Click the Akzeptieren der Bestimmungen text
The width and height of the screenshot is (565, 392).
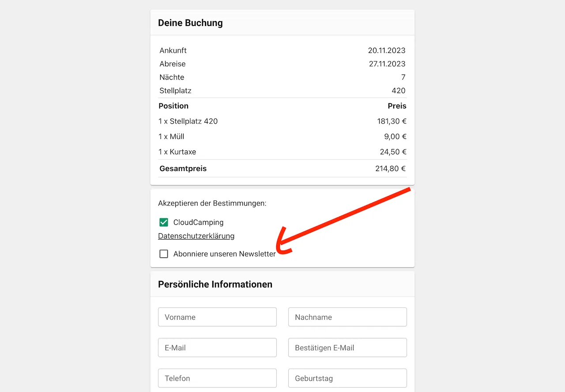click(212, 203)
